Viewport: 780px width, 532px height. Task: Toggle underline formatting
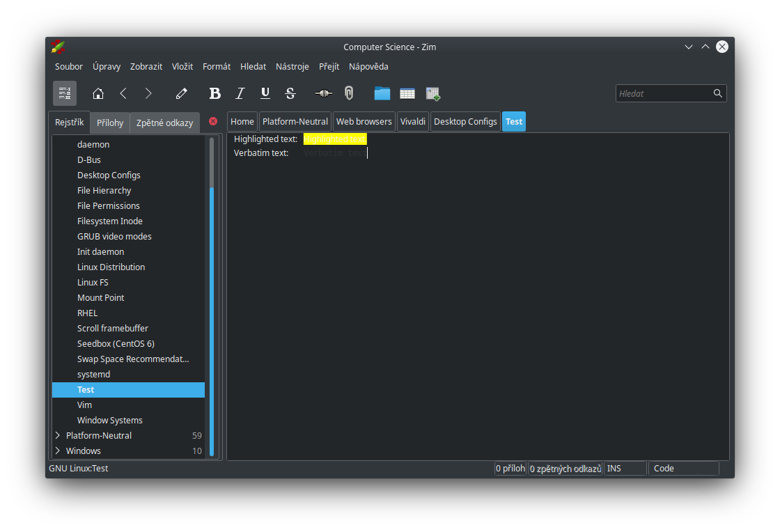265,93
